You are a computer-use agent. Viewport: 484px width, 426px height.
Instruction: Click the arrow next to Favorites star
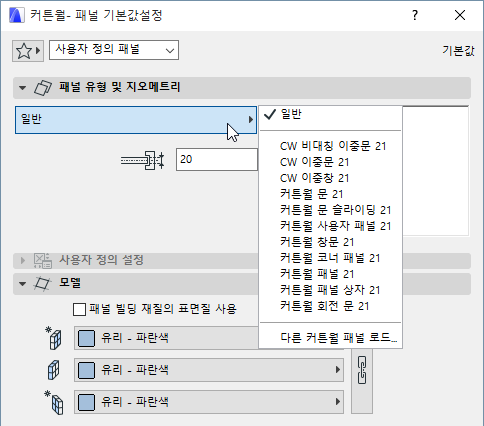click(38, 51)
